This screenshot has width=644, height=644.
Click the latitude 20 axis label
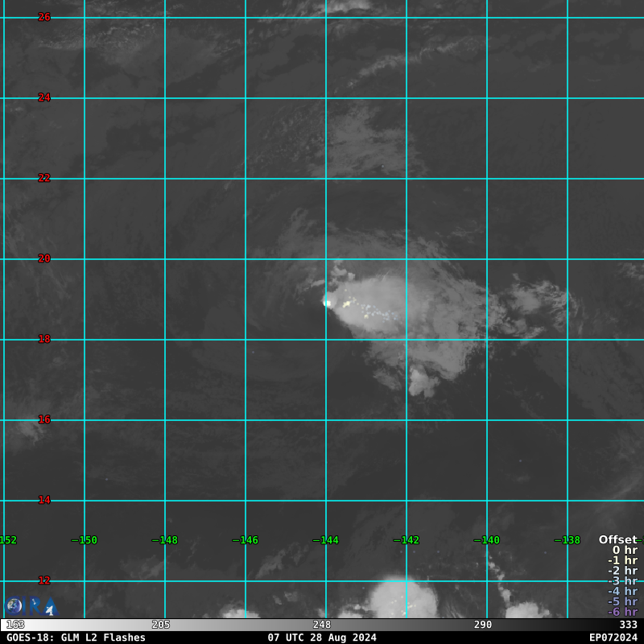click(44, 258)
